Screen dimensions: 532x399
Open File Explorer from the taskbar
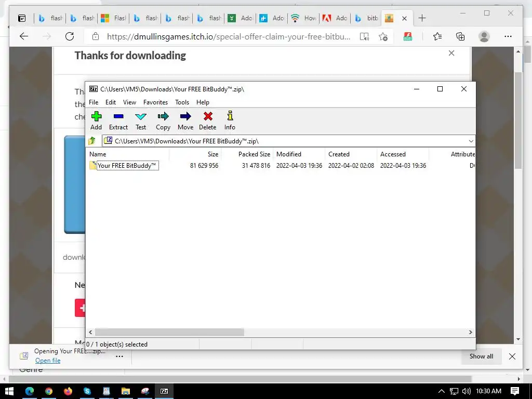(x=126, y=391)
